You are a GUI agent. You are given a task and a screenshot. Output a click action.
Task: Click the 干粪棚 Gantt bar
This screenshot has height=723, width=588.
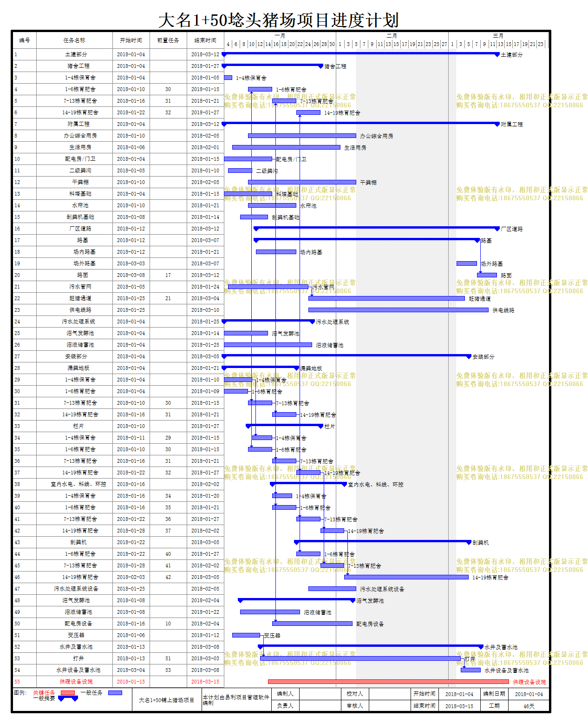point(302,182)
